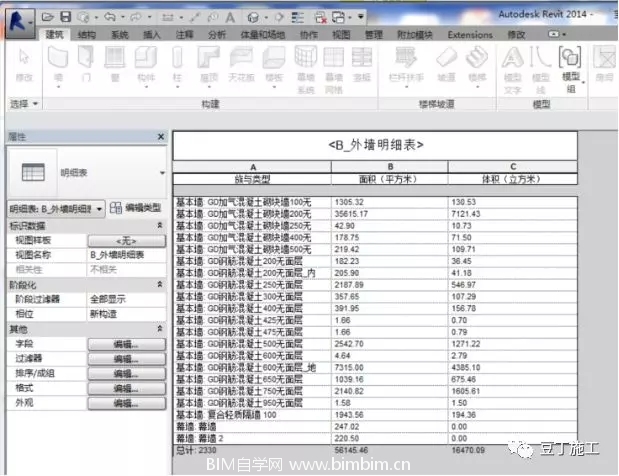Click the 格式 (Formatting) edit button
The image size is (619, 476).
126,388
